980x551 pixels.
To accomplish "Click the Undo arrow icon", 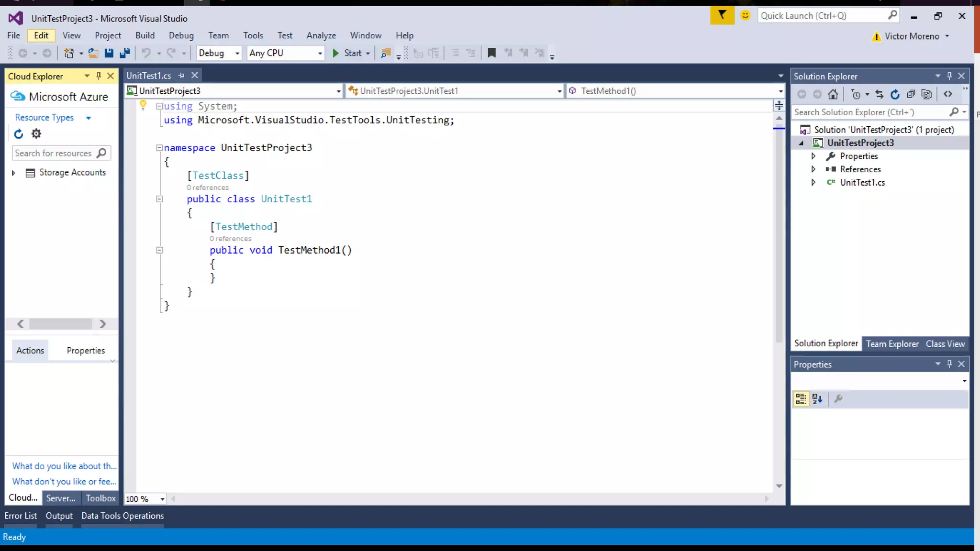I will tap(146, 53).
